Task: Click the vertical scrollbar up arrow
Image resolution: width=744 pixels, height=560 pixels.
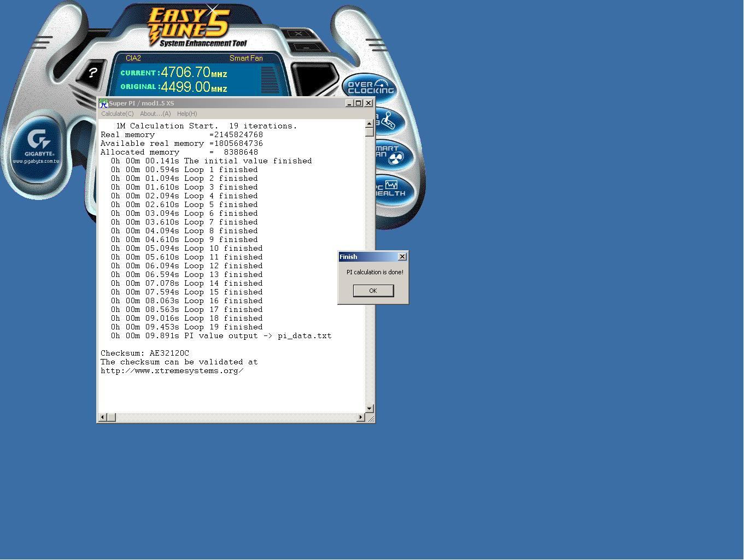Action: coord(370,123)
